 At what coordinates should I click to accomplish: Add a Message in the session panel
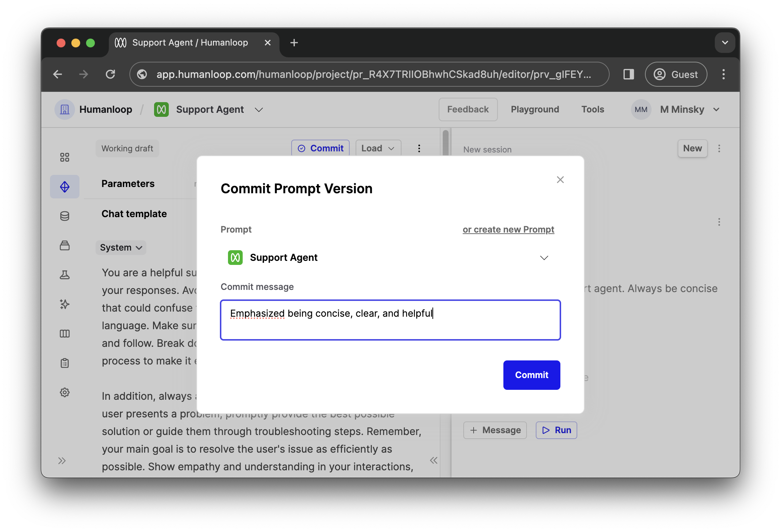click(x=495, y=430)
